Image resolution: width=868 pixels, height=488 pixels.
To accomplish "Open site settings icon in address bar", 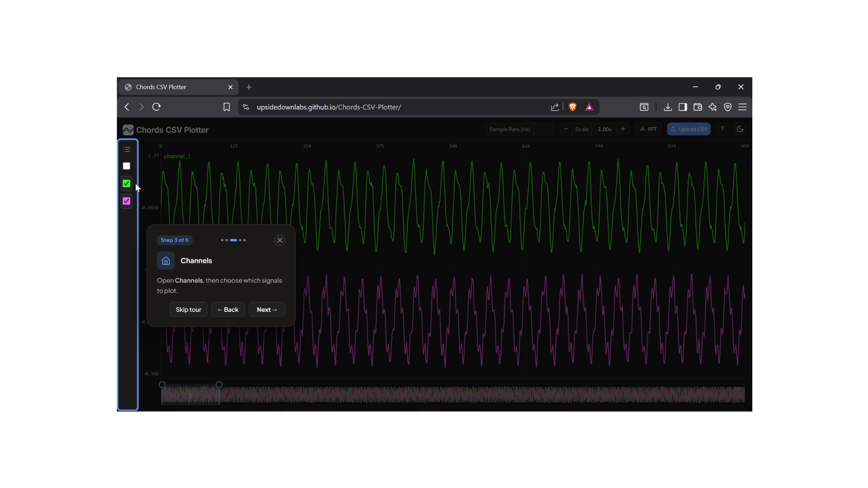I will coord(246,107).
